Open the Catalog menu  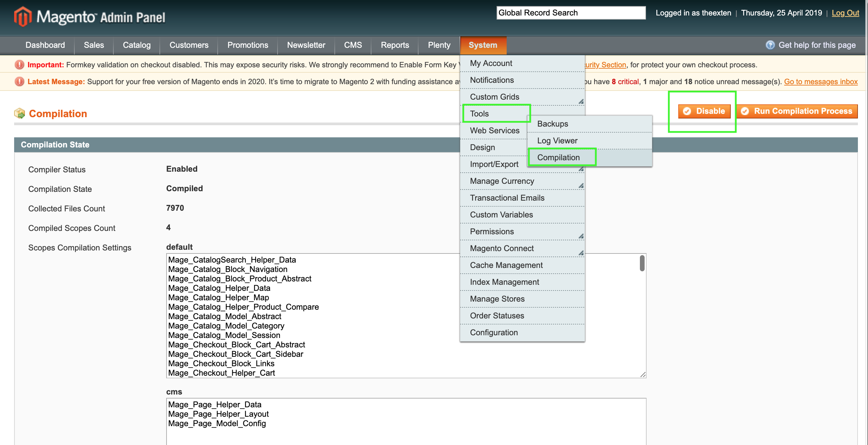click(137, 45)
